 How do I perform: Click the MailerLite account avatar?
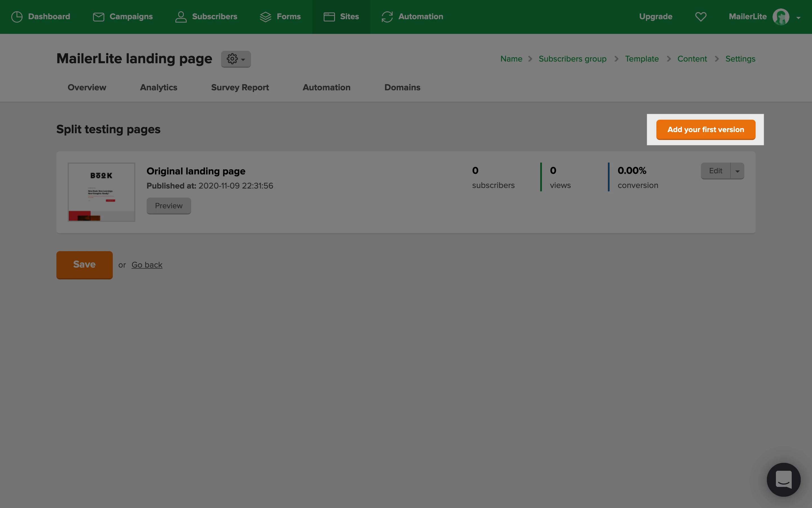pyautogui.click(x=781, y=17)
